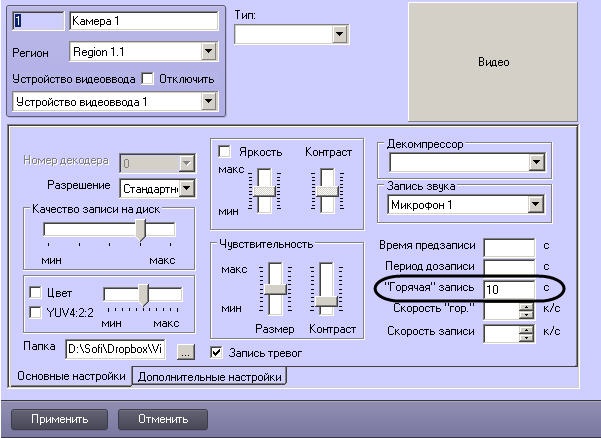The image size is (601, 438).
Task: Click the Качество записи на диск slider handle
Action: tap(141, 230)
